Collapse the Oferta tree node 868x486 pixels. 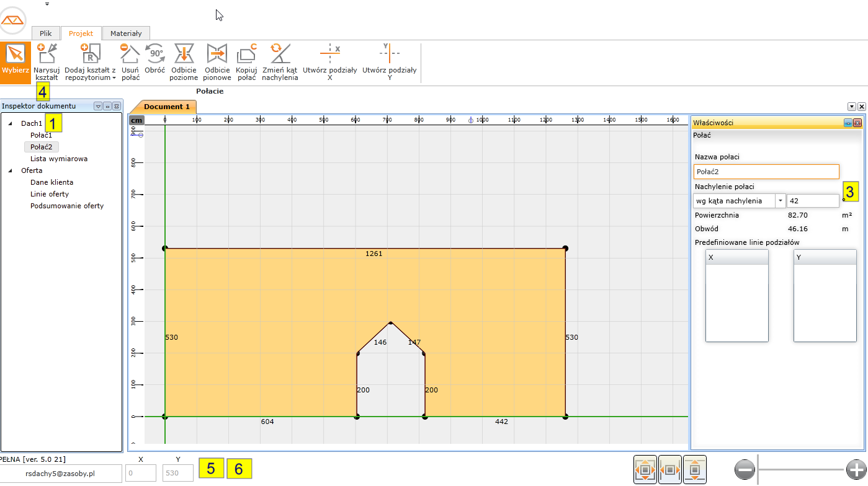(10, 170)
